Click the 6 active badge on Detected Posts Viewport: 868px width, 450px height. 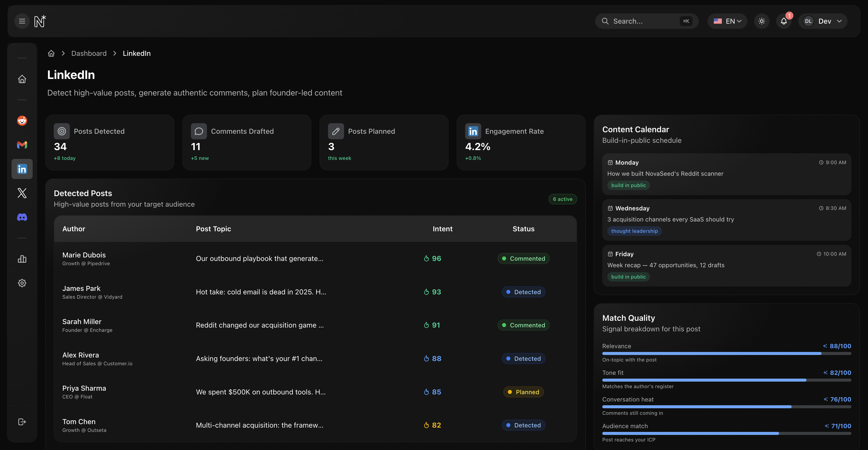[562, 199]
